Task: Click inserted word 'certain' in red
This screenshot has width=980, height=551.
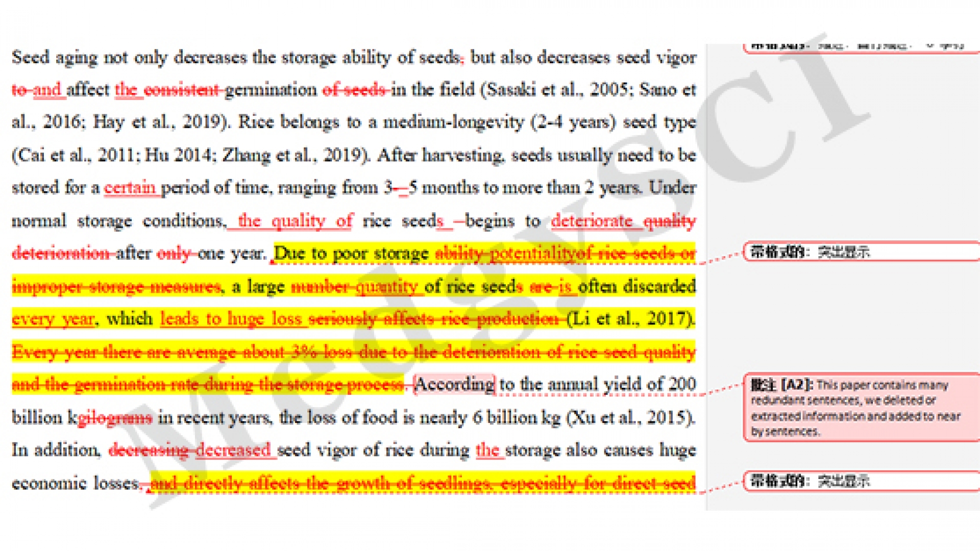Action: (130, 188)
